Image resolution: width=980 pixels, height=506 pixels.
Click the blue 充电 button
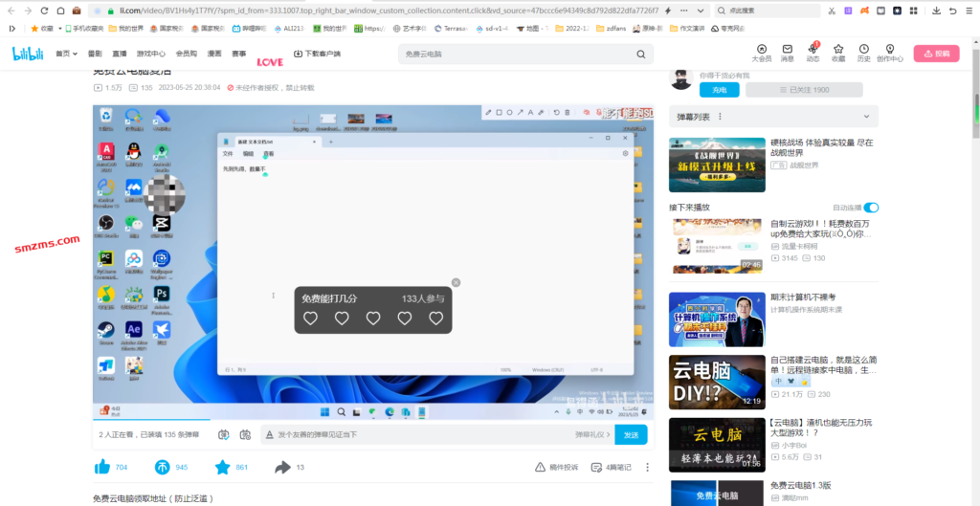720,90
